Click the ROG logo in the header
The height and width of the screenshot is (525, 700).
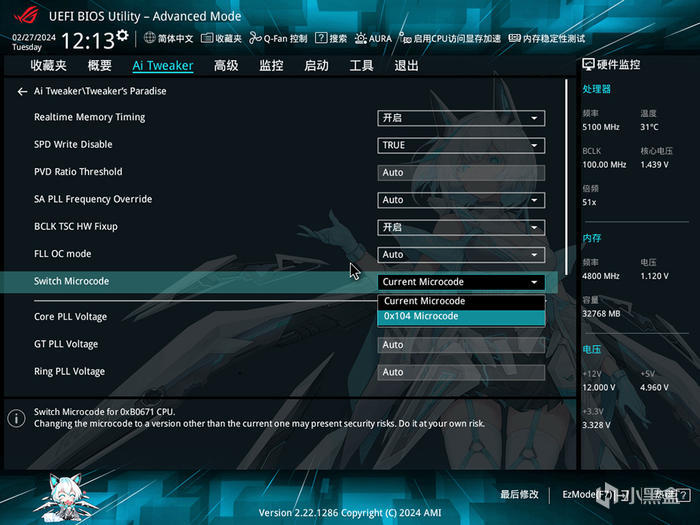point(26,15)
